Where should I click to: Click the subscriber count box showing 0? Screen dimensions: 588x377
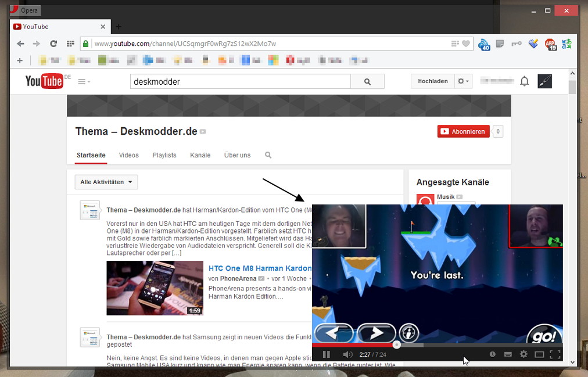pos(497,131)
